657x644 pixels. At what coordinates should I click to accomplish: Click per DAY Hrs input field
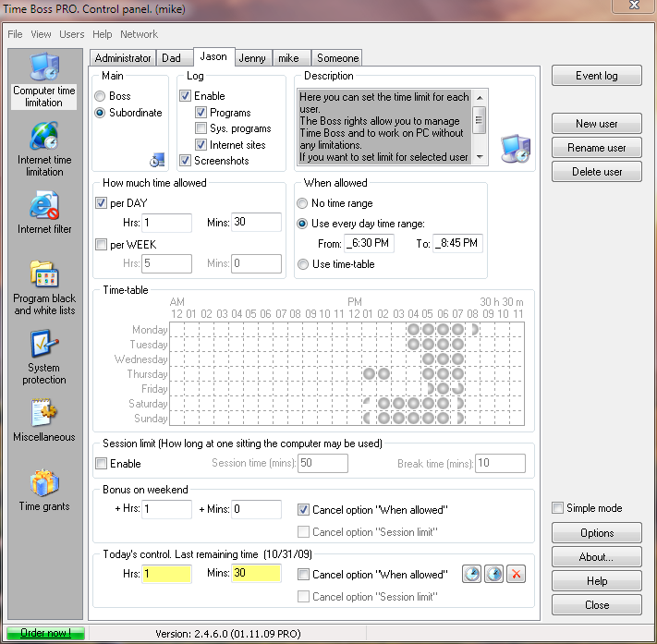pos(166,223)
